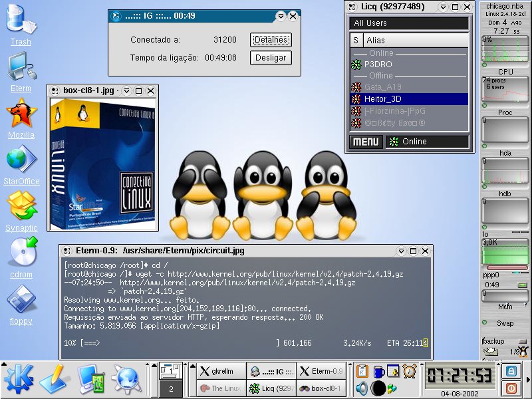Switch to the IG dialer taskbar entry
Viewport: 532px width, 399px height.
271,371
